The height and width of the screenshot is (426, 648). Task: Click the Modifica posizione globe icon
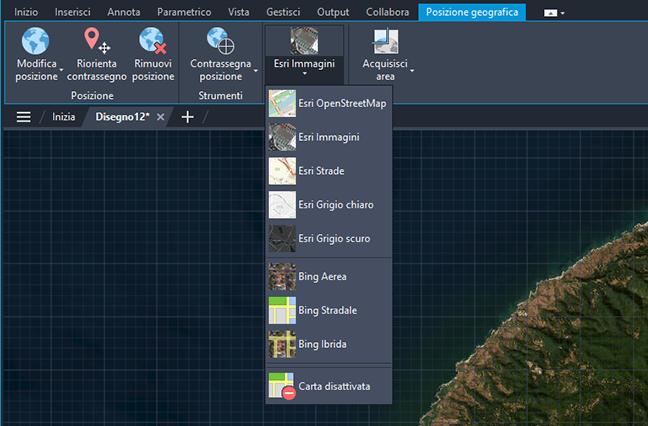pyautogui.click(x=36, y=41)
